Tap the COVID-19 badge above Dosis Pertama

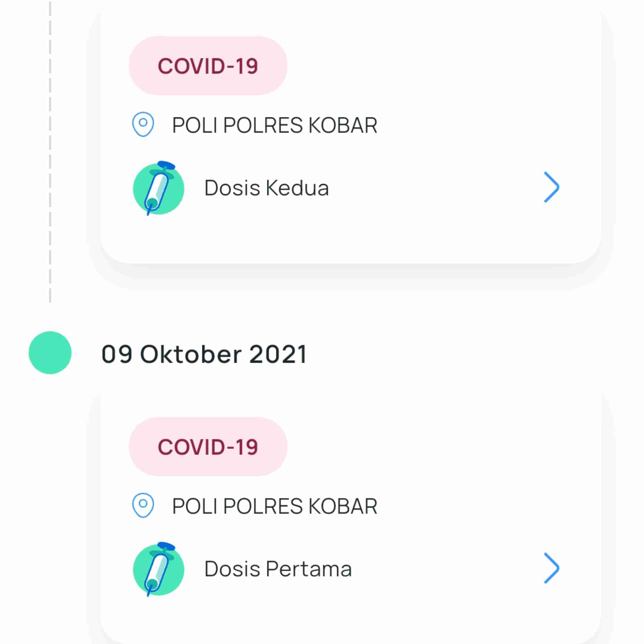(208, 447)
